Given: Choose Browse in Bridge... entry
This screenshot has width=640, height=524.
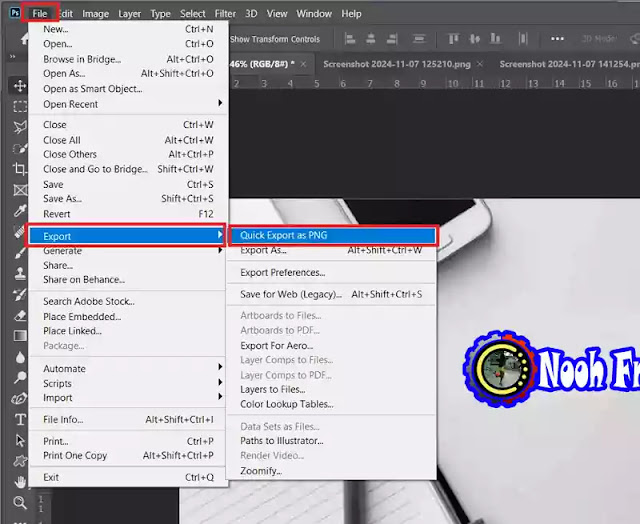Looking at the screenshot, I should [x=127, y=59].
